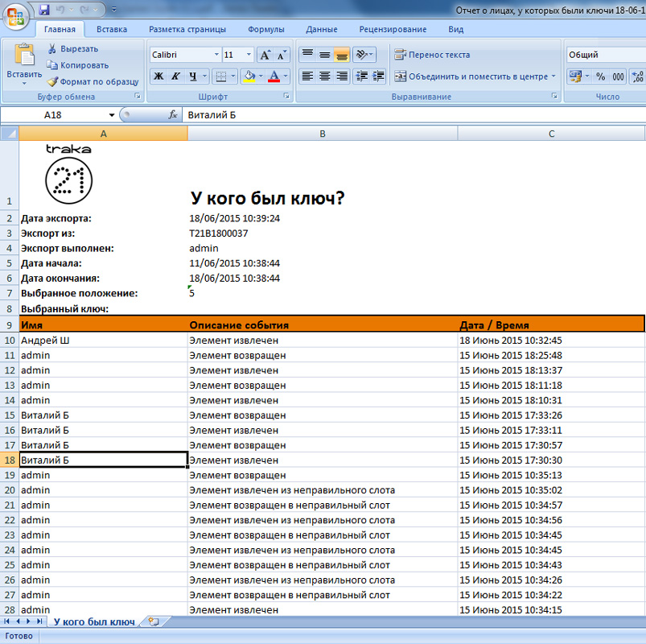
Task: Click the Перенос текста wrap button
Action: (x=432, y=55)
